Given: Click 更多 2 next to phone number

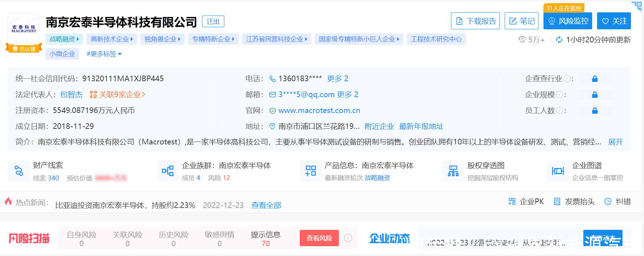Looking at the screenshot, I should point(338,78).
